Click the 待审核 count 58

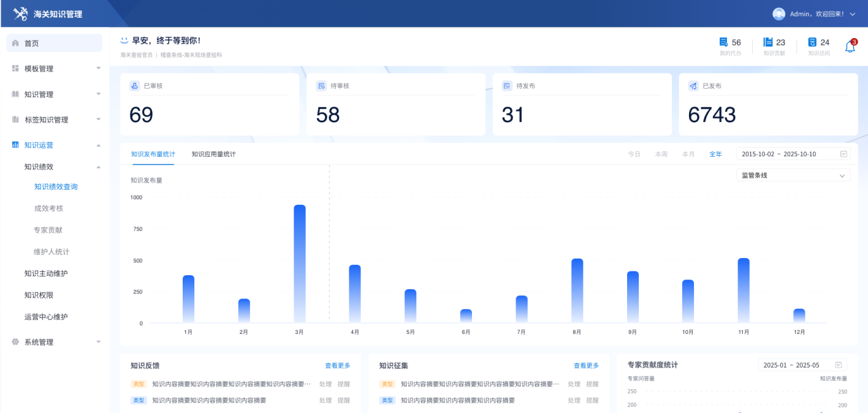[x=328, y=115]
